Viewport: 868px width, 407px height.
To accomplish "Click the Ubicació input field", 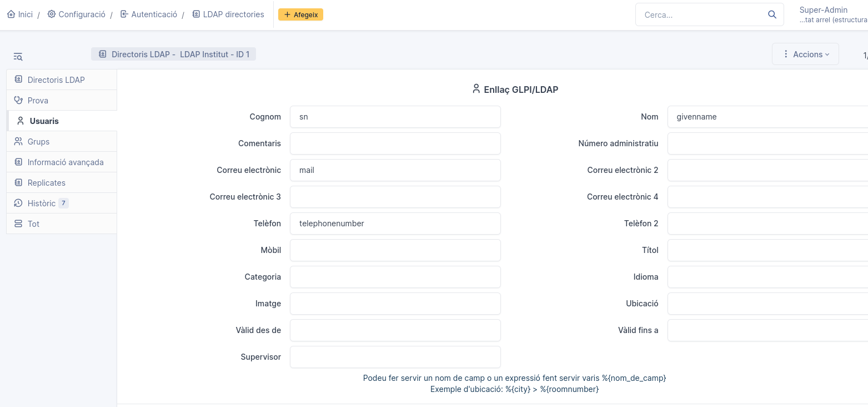I will [767, 304].
